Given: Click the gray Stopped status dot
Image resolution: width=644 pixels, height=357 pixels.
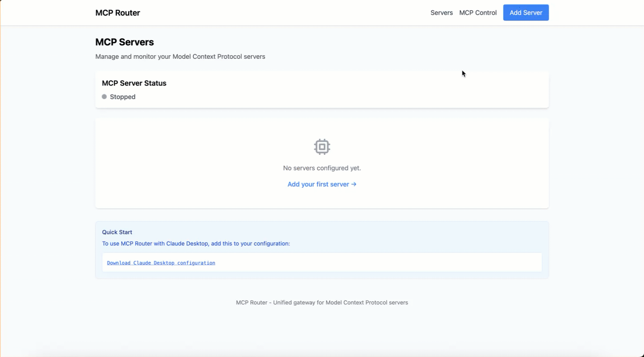Looking at the screenshot, I should (104, 97).
